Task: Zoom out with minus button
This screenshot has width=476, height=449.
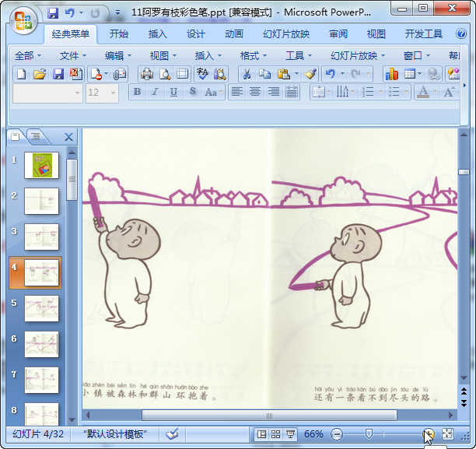Action: pyautogui.click(x=337, y=434)
